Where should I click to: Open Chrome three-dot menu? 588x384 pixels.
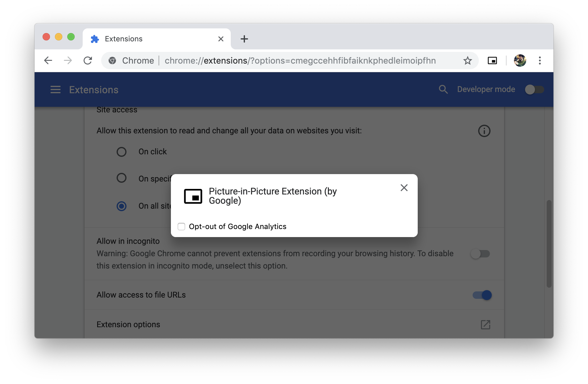coord(540,61)
